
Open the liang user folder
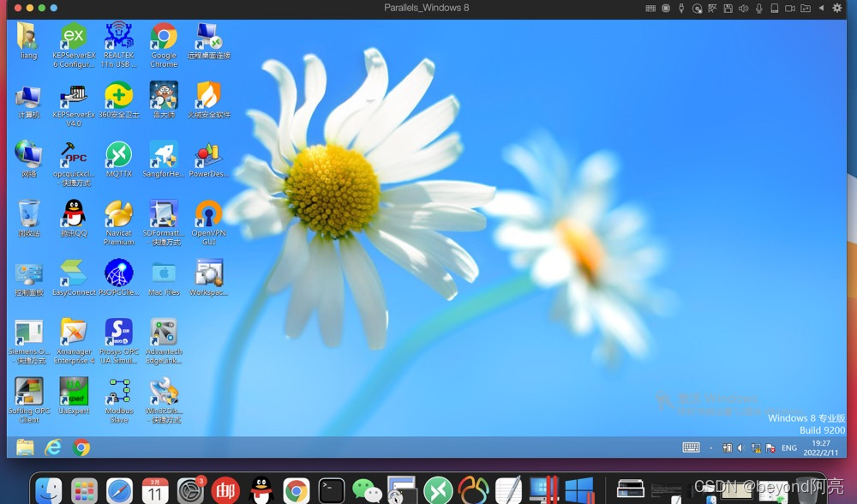pos(28,41)
